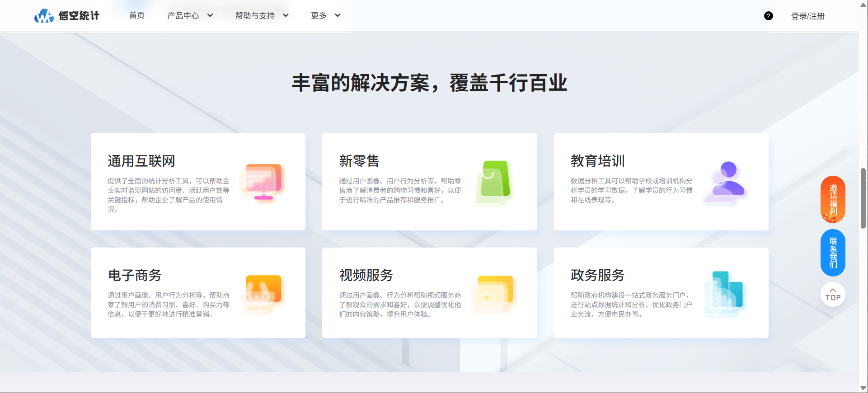The image size is (868, 393).
Task: Open the 产品中心 menu
Action: (x=183, y=15)
